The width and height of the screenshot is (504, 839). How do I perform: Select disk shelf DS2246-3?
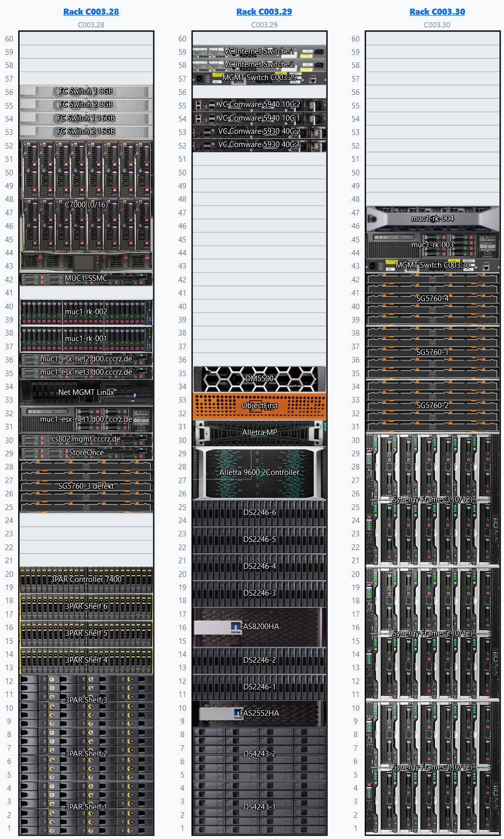259,594
